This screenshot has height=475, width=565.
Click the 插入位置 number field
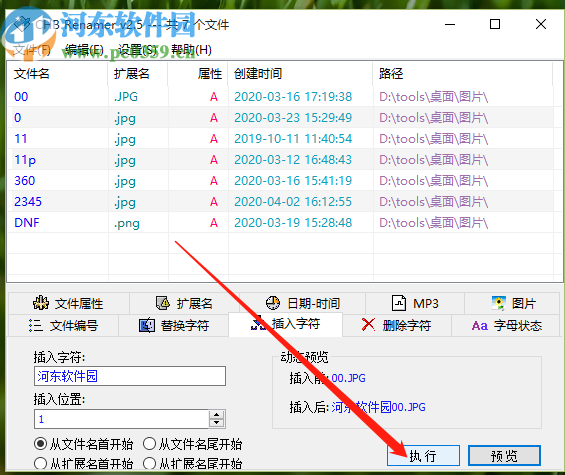click(x=121, y=419)
